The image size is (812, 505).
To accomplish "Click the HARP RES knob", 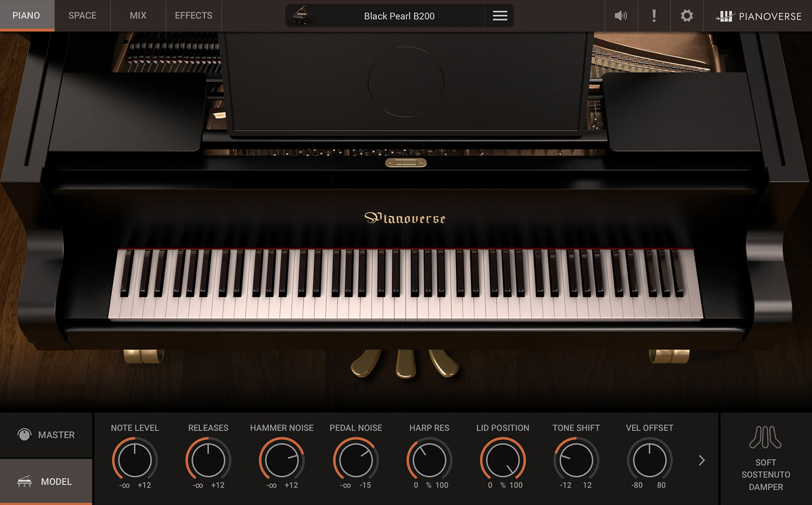I will [x=429, y=460].
